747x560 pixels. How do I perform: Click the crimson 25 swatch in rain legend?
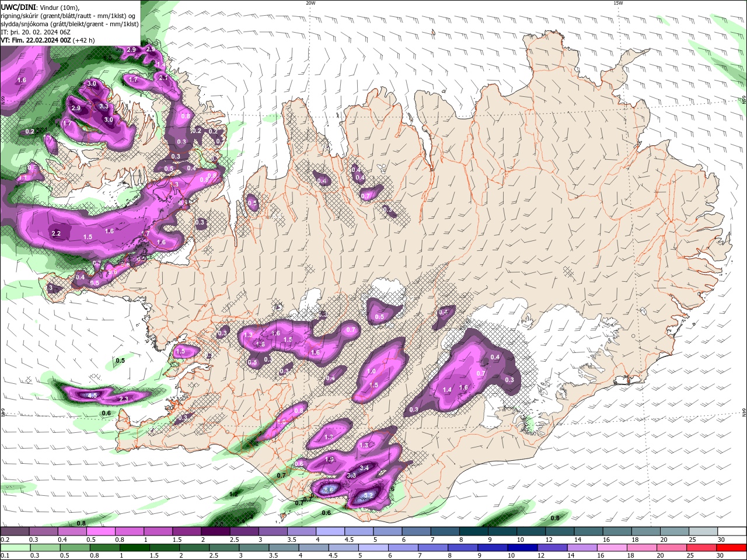[701, 548]
